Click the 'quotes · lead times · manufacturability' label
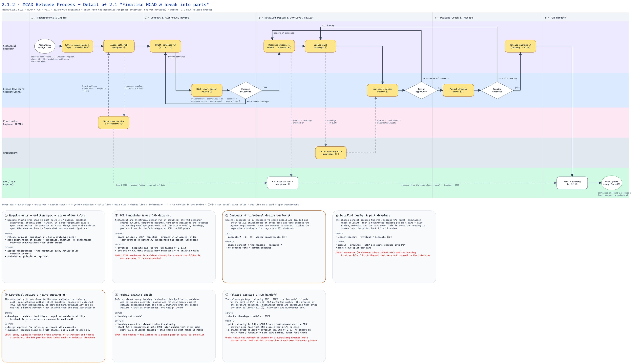Viewport: 634px width, 364px height. coord(389,122)
